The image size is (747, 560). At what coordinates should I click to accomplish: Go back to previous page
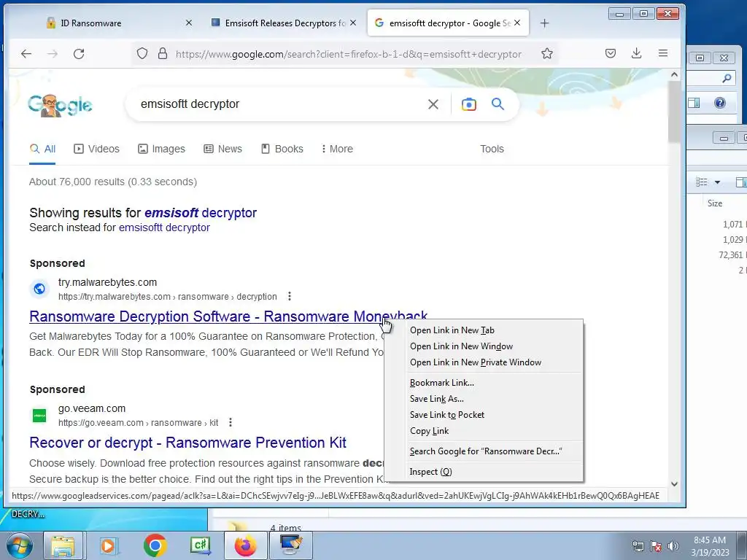(x=26, y=54)
